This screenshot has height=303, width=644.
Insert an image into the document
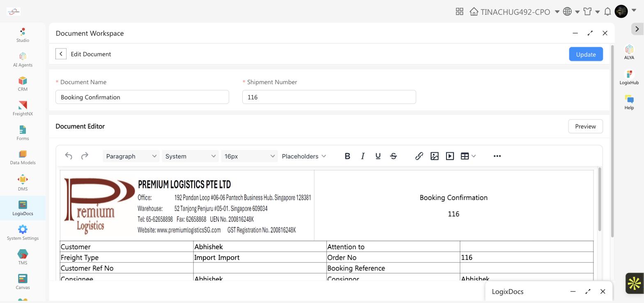click(x=435, y=156)
